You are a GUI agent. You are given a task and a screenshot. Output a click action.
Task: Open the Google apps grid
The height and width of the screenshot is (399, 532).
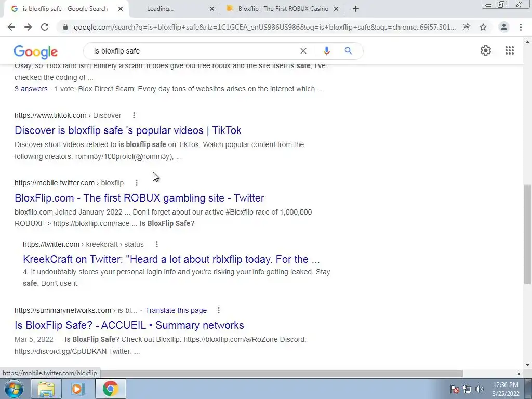pyautogui.click(x=510, y=50)
